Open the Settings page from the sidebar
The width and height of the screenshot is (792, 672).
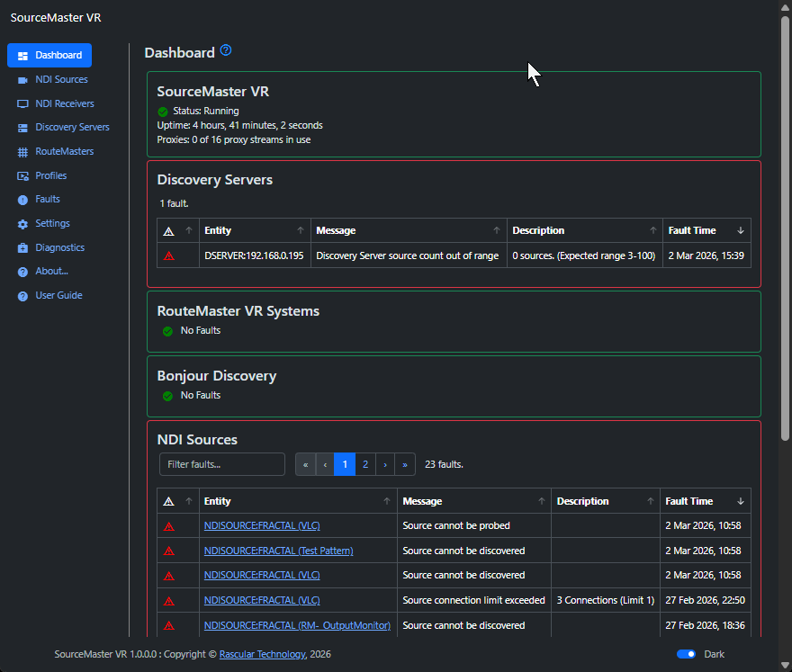[52, 223]
